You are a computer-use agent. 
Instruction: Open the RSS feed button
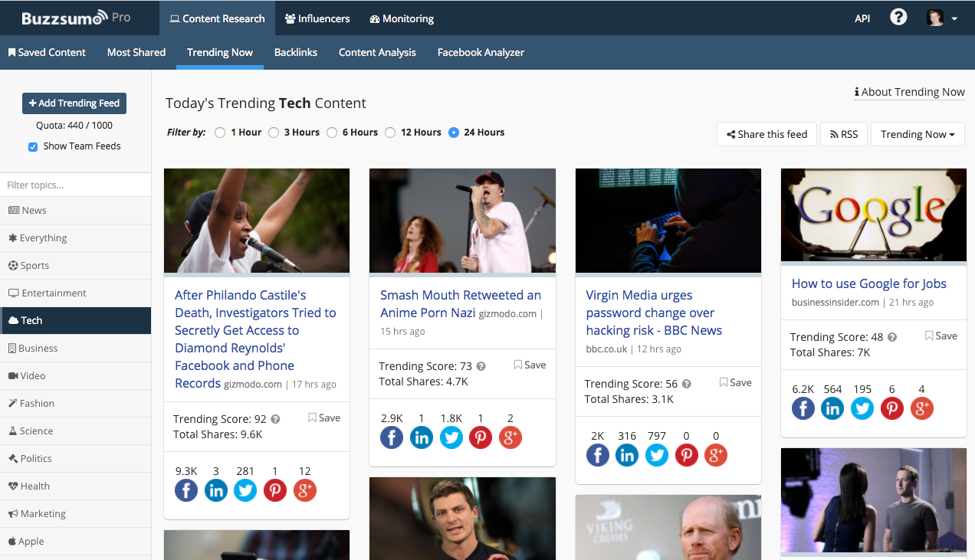click(844, 134)
